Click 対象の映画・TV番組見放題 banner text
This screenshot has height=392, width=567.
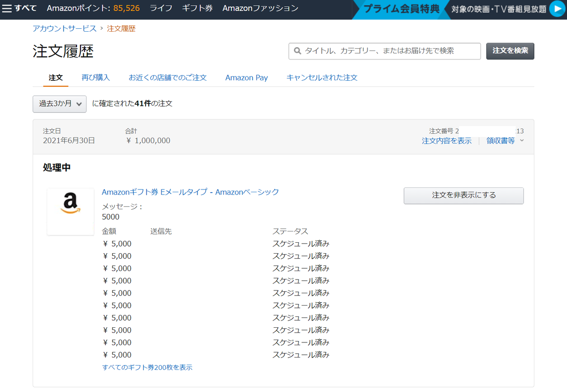(498, 9)
